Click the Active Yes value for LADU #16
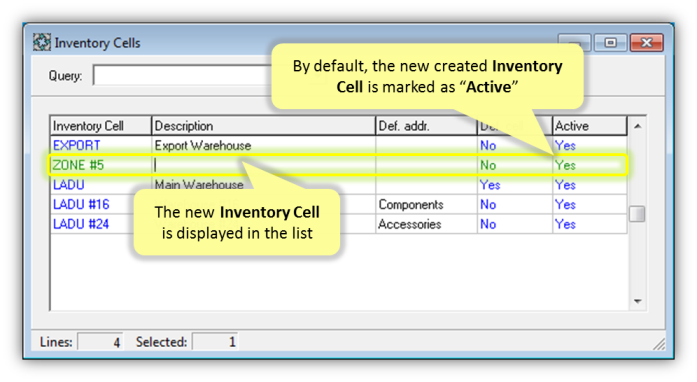Image resolution: width=697 pixels, height=382 pixels. (565, 205)
